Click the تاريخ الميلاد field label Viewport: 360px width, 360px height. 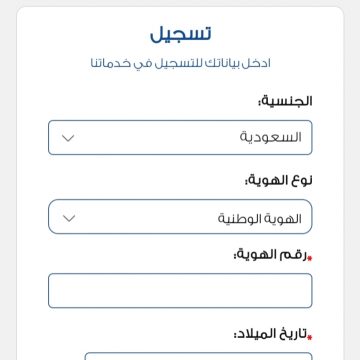tap(269, 334)
